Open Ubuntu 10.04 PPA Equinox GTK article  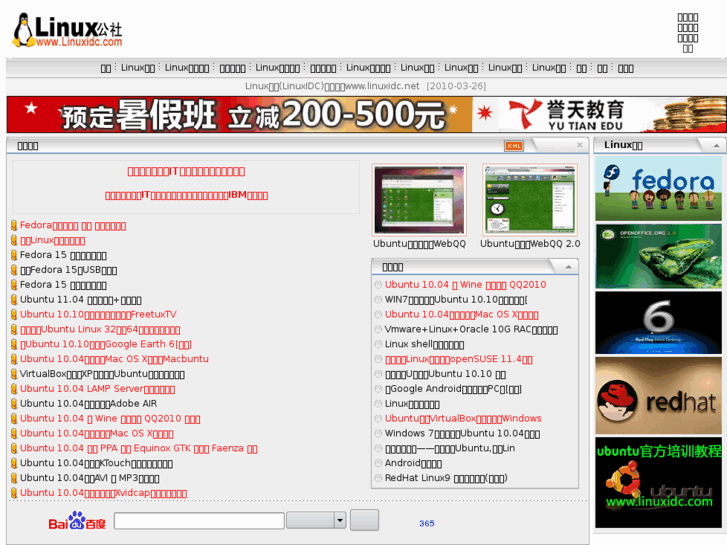[139, 448]
